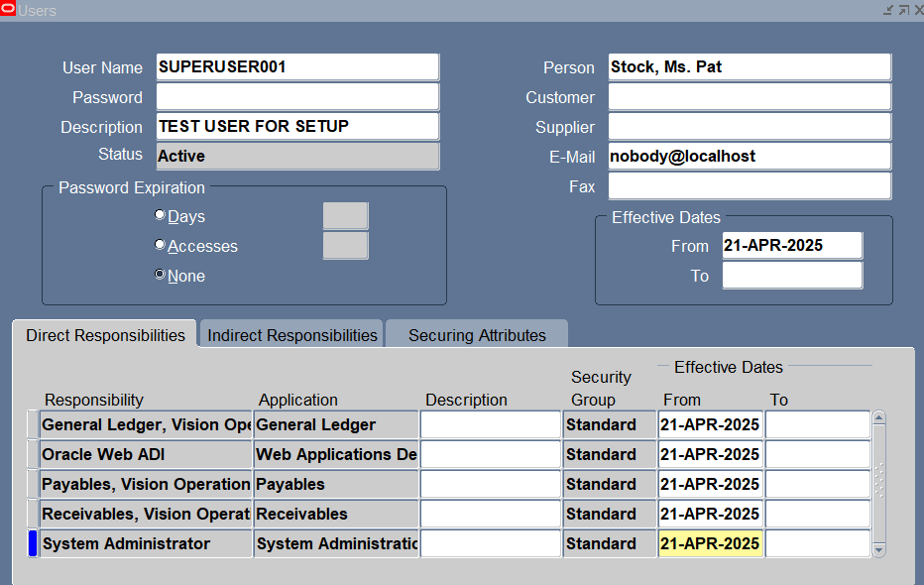Click the user Effective Dates From field

[x=792, y=245]
